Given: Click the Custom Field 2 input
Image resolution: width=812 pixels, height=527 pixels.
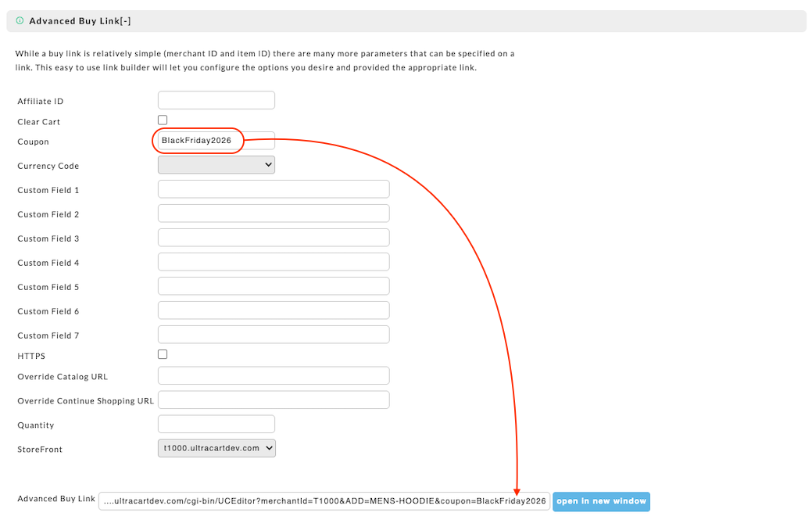Looking at the screenshot, I should [x=274, y=213].
